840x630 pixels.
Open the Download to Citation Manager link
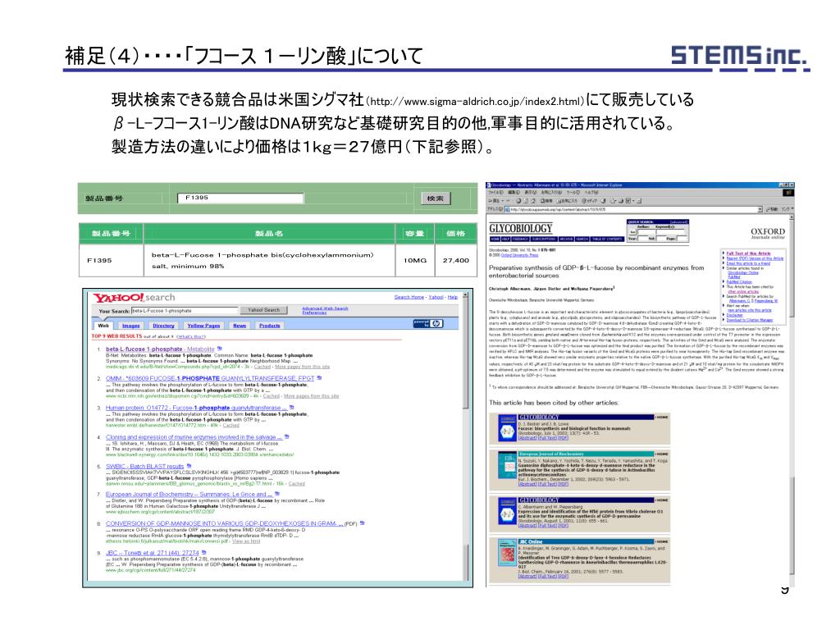(x=750, y=320)
